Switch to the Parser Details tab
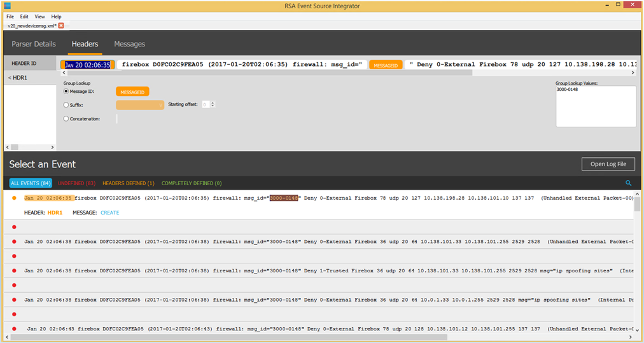Image resolution: width=644 pixels, height=343 pixels. 34,44
